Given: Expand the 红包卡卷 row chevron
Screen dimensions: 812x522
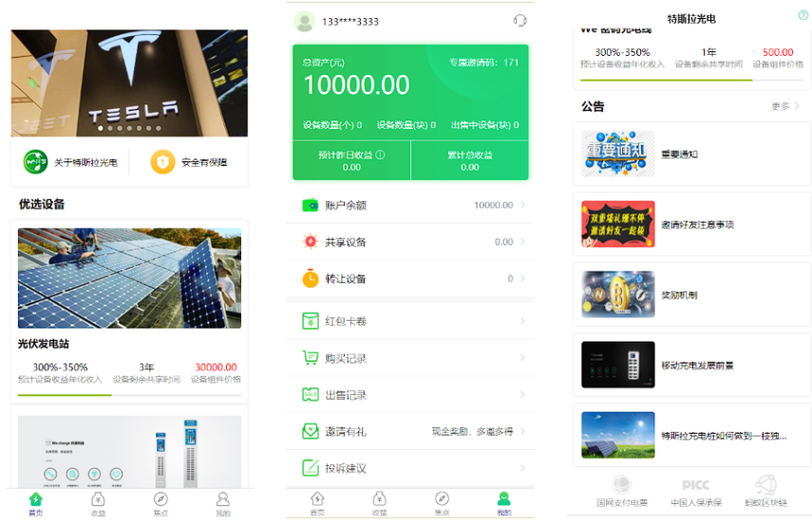Looking at the screenshot, I should click(x=522, y=322).
